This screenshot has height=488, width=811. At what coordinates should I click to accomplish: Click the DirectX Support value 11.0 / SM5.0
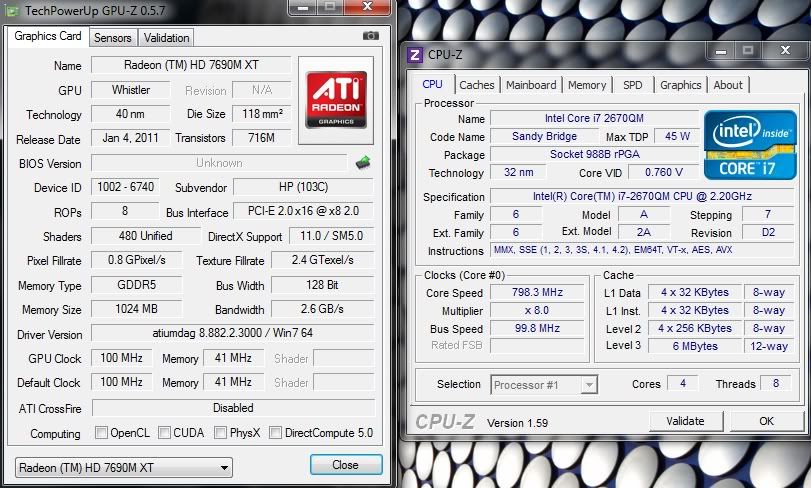click(x=332, y=236)
